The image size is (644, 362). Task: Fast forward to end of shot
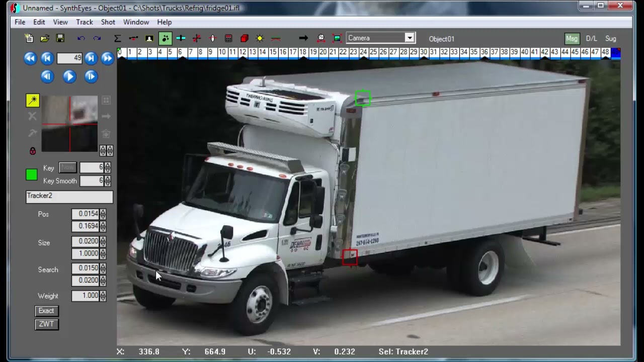(x=107, y=58)
